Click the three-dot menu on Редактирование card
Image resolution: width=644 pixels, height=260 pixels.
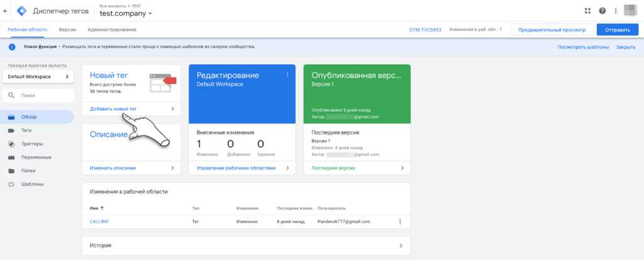click(287, 75)
